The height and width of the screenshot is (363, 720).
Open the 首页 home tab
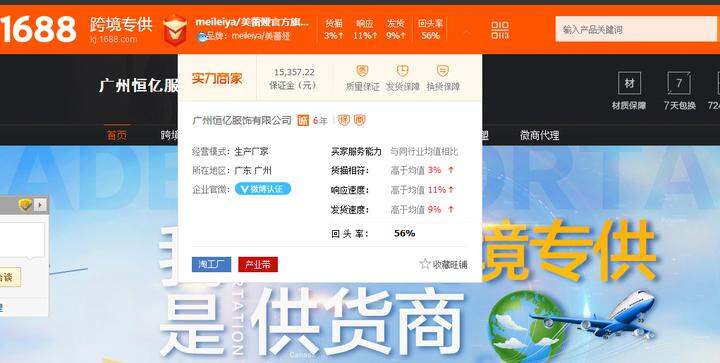pos(117,135)
